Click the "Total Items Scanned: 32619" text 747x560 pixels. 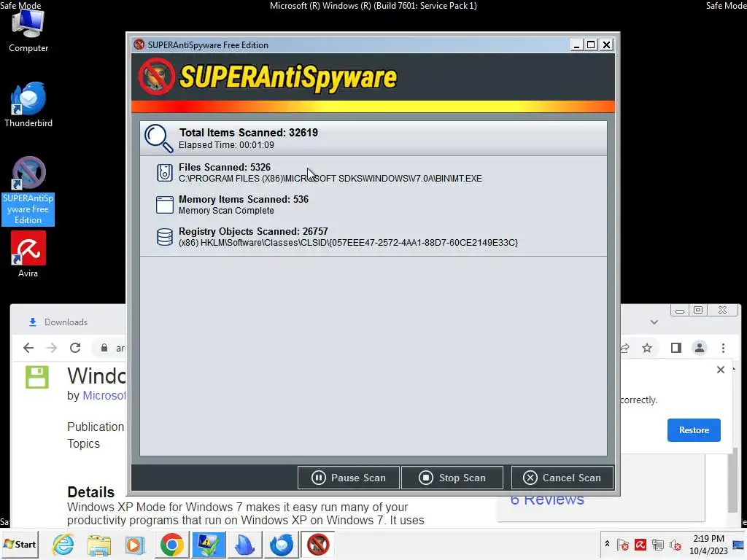(248, 133)
